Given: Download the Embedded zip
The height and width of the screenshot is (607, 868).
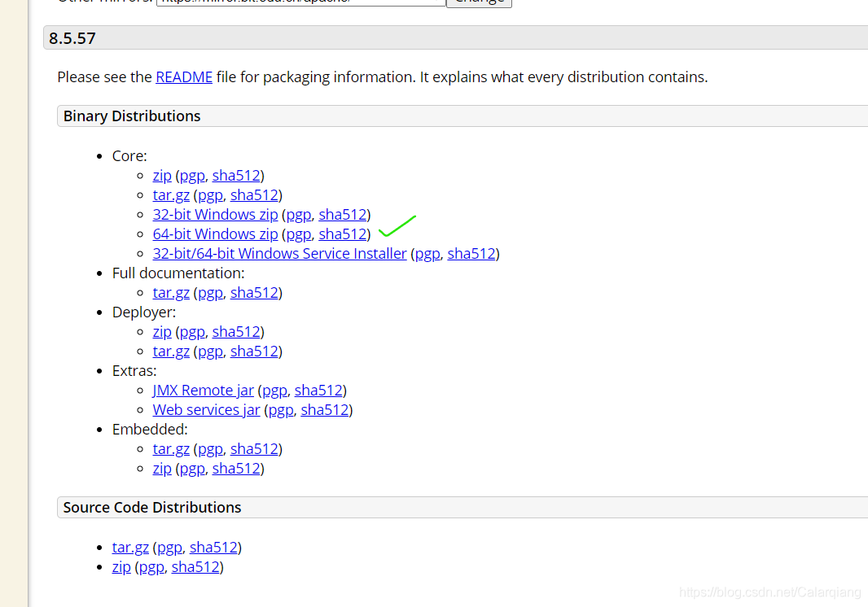Looking at the screenshot, I should (162, 469).
